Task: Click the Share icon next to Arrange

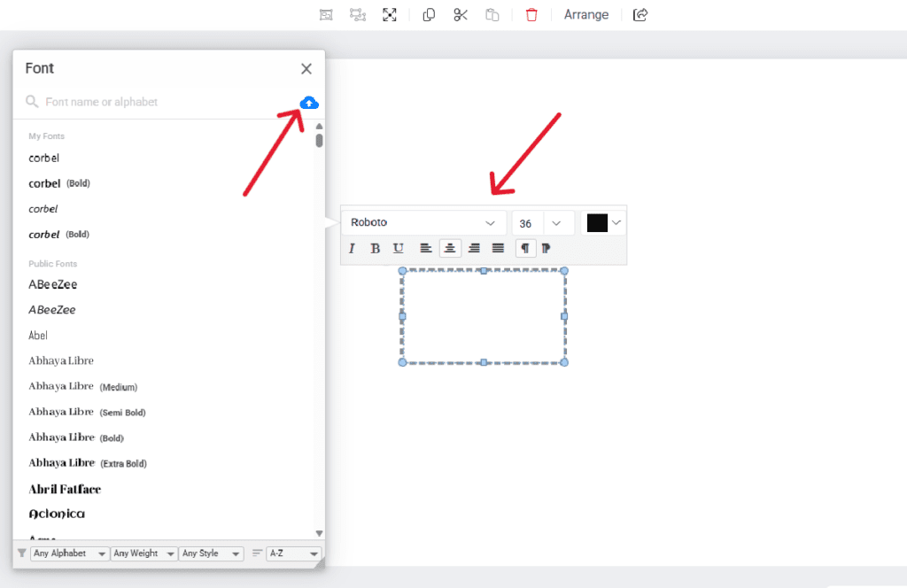Action: coord(640,14)
